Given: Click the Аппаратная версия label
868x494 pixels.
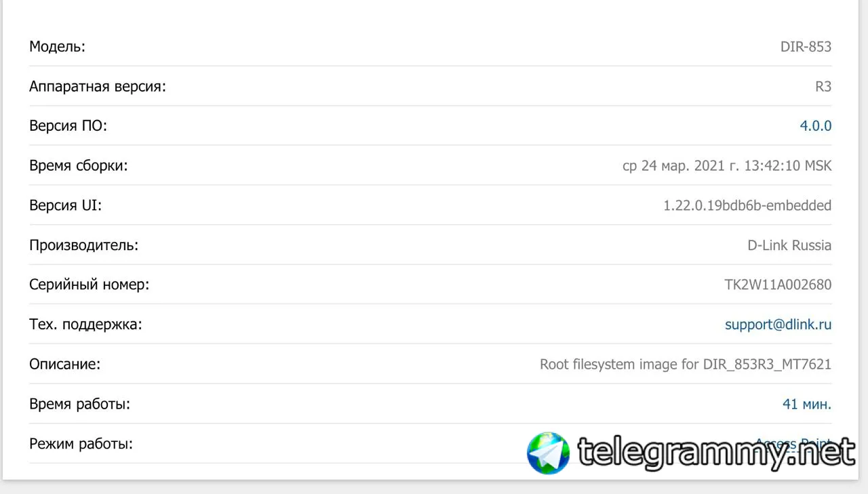Looking at the screenshot, I should point(97,87).
